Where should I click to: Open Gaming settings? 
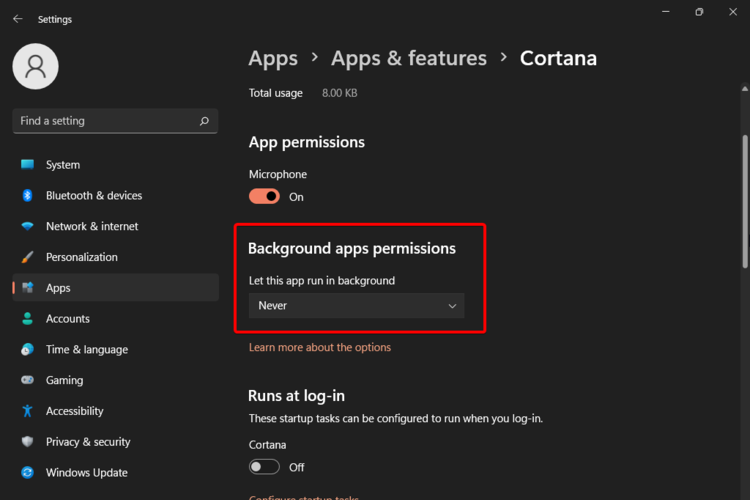115,380
